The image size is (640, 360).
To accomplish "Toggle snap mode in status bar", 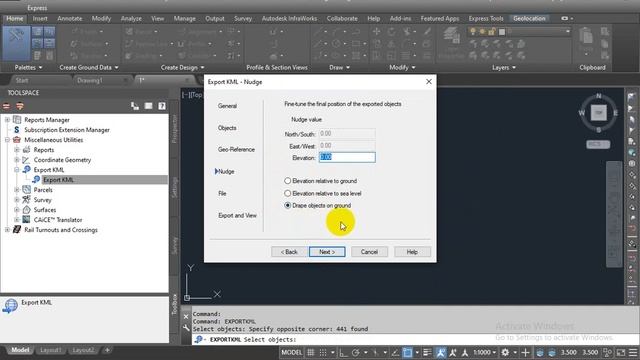I will click(323, 352).
